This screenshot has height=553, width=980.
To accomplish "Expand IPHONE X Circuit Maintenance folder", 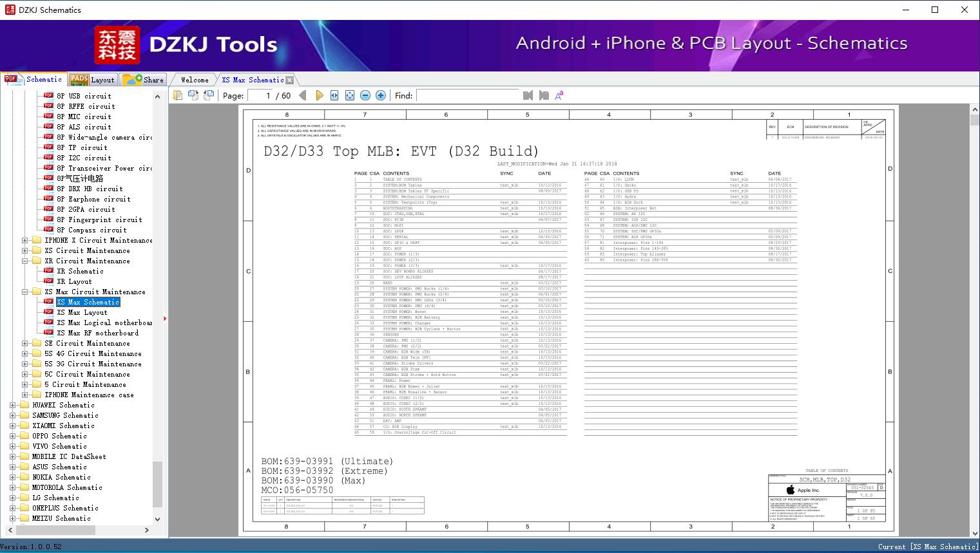I will (x=25, y=240).
